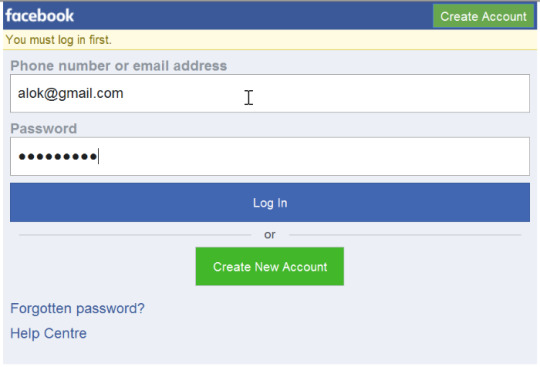
Task: Click the Log In button
Action: coord(270,202)
